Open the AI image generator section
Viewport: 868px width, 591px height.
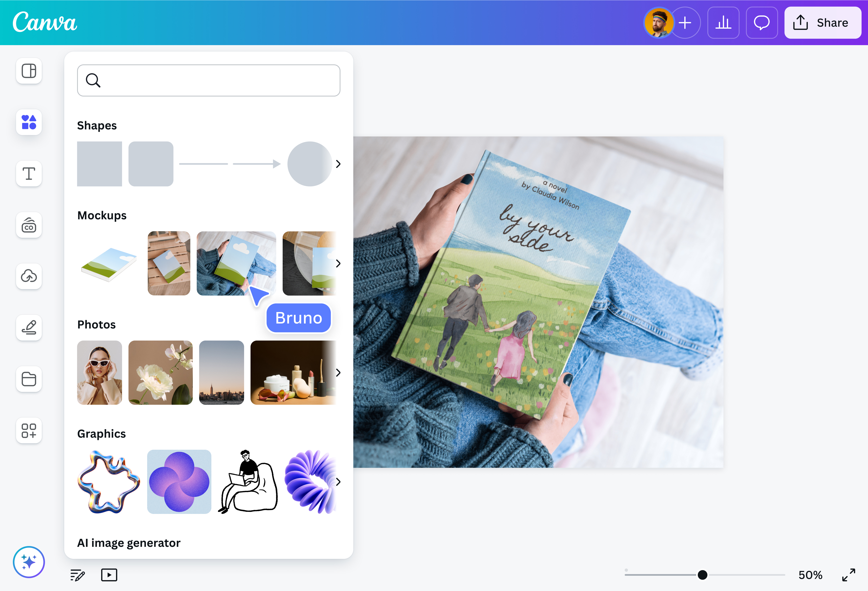tap(128, 543)
